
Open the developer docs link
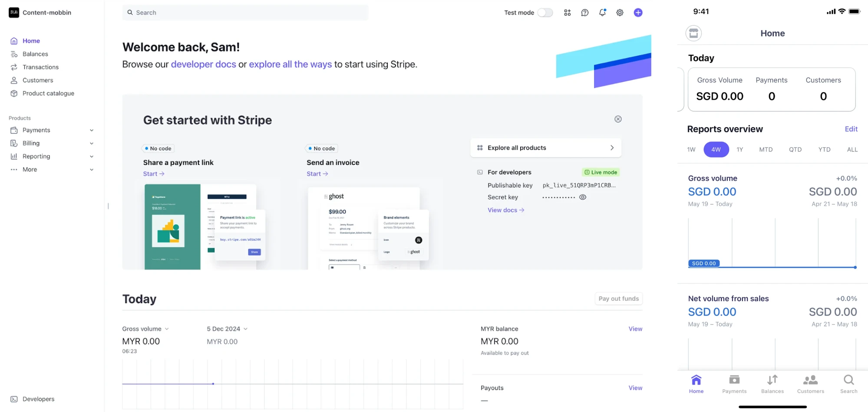click(x=203, y=64)
